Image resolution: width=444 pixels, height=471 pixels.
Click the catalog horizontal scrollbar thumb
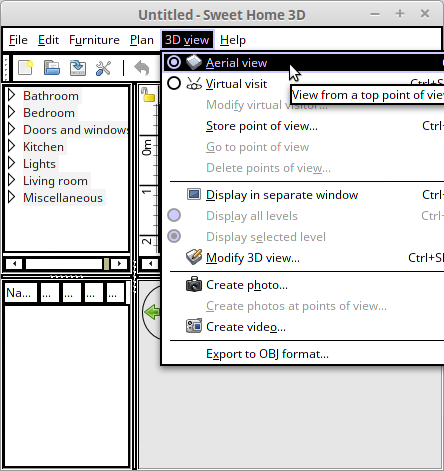pos(106,264)
